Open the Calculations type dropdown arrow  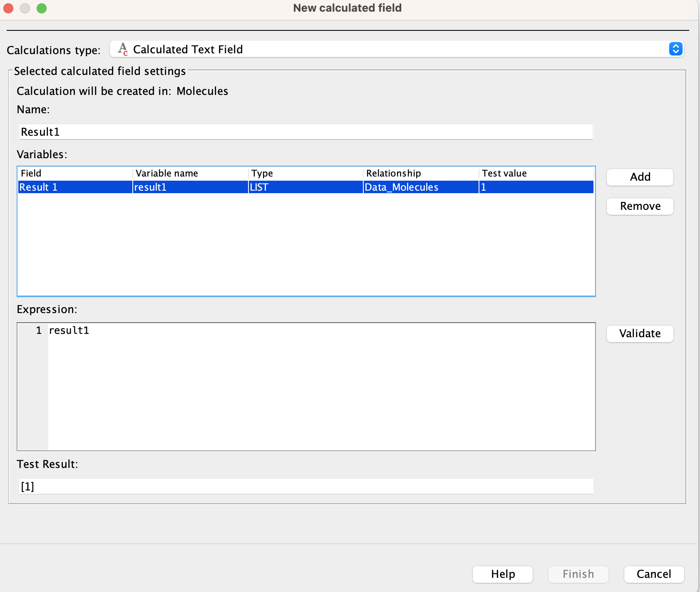point(675,49)
